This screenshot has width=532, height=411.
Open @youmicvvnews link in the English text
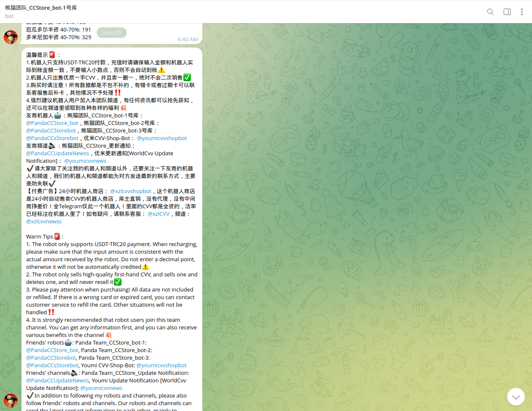101,388
